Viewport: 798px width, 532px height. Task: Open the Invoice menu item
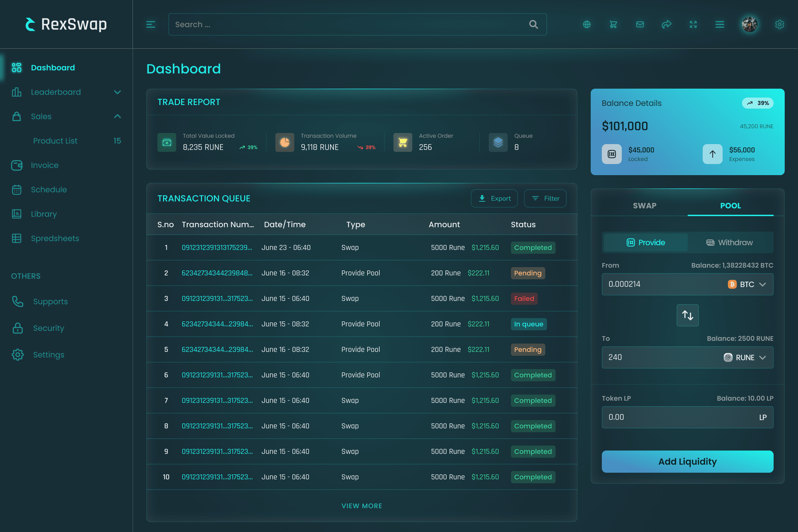coord(45,165)
